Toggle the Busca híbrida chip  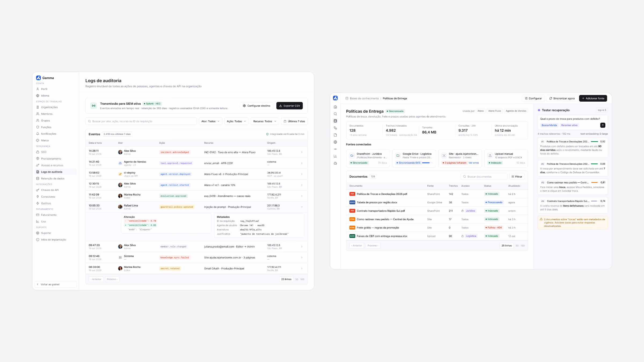tap(549, 125)
